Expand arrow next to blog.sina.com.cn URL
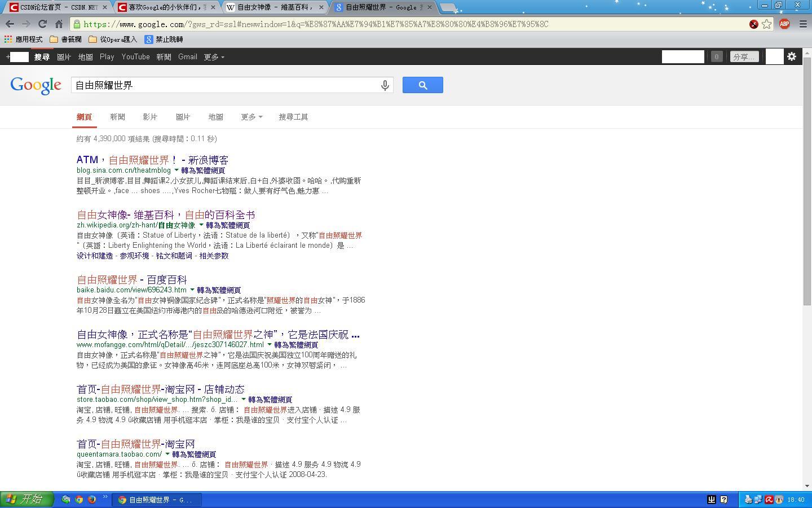Screen dimensions: 812x508 coord(176,170)
